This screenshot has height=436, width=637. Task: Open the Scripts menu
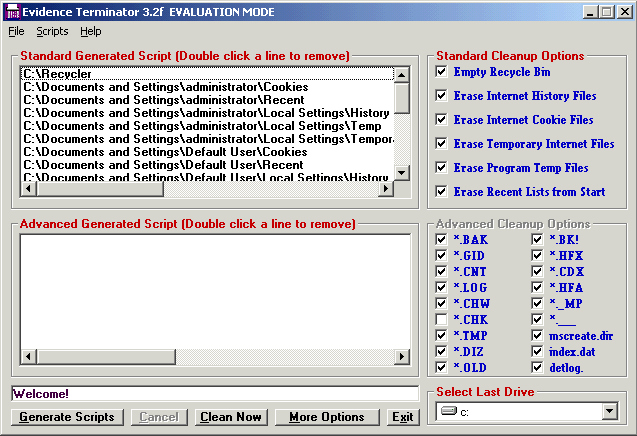tap(52, 31)
